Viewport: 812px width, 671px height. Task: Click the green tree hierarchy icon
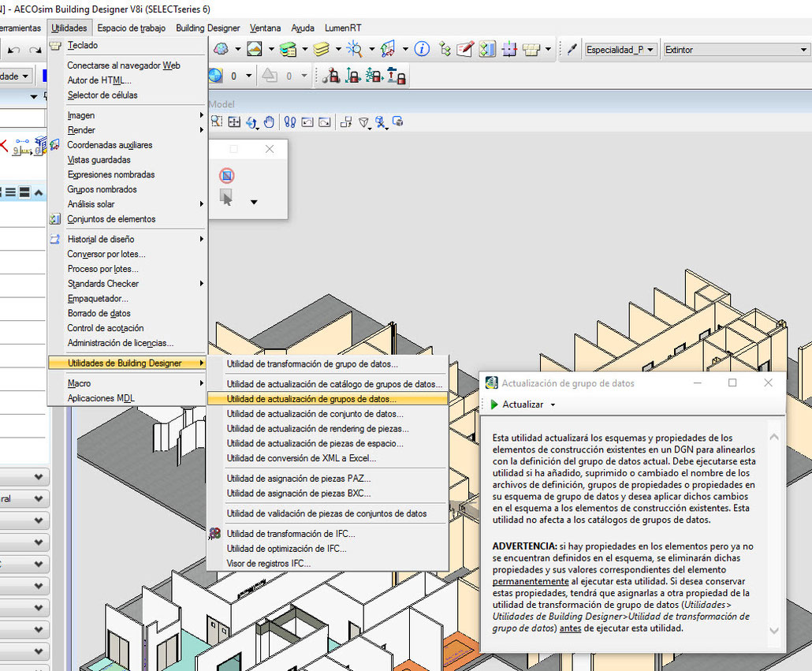tap(445, 49)
